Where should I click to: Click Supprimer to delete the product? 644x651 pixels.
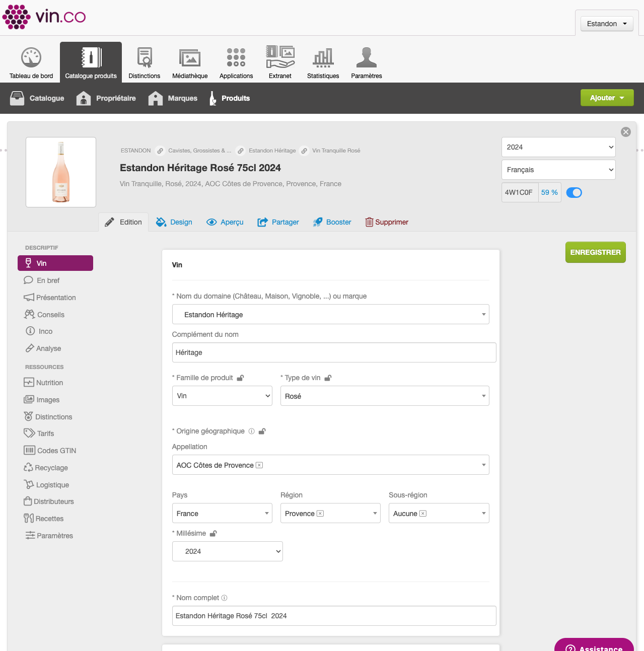click(x=386, y=222)
